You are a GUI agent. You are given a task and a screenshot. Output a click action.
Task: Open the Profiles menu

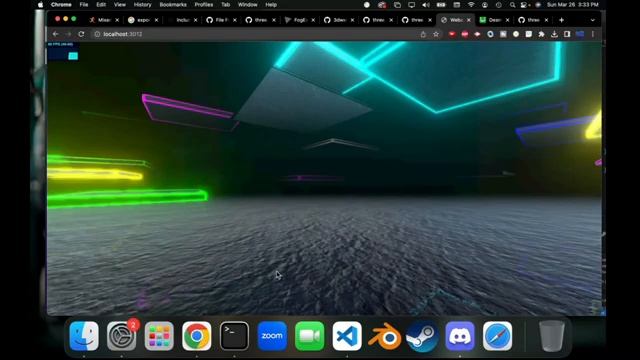[x=204, y=5]
